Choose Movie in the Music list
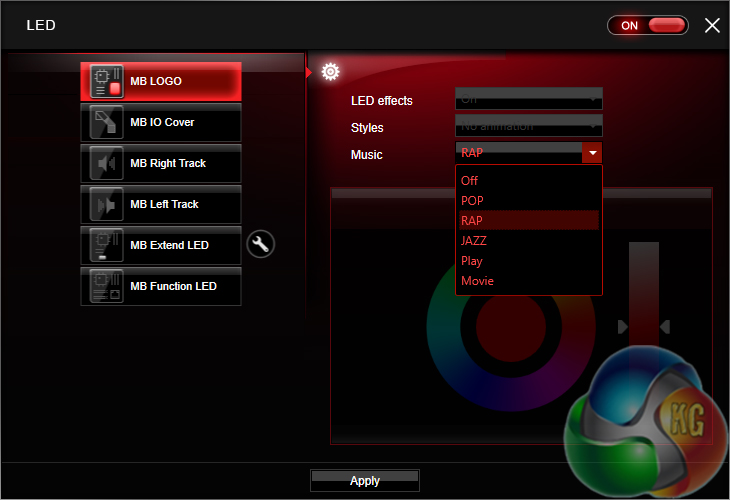 [529, 281]
